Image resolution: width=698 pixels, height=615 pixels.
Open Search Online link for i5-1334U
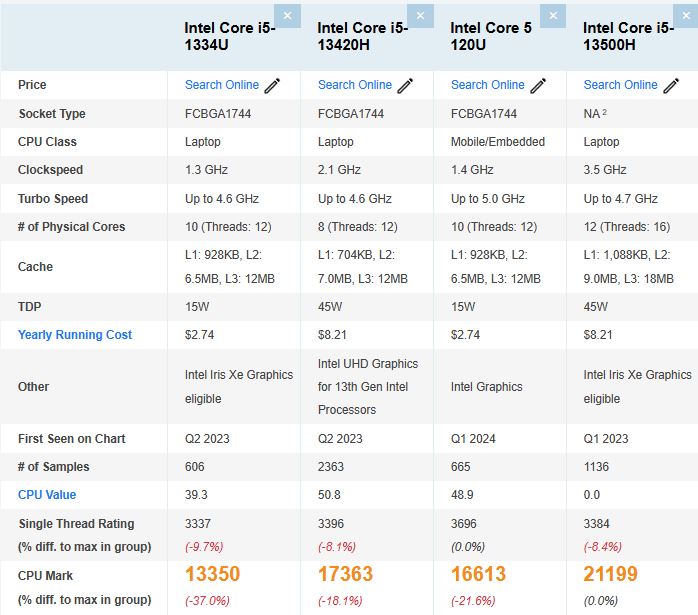click(221, 85)
